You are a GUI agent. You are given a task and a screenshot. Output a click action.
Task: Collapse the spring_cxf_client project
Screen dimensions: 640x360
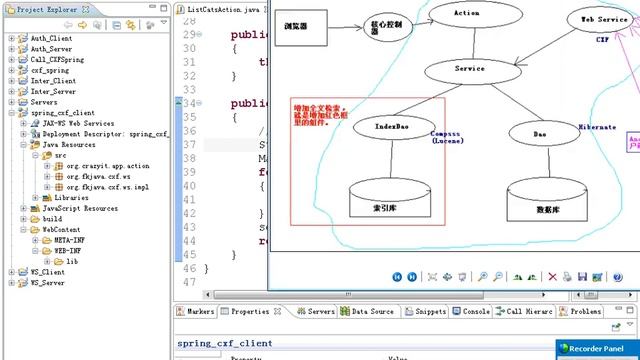(x=12, y=113)
